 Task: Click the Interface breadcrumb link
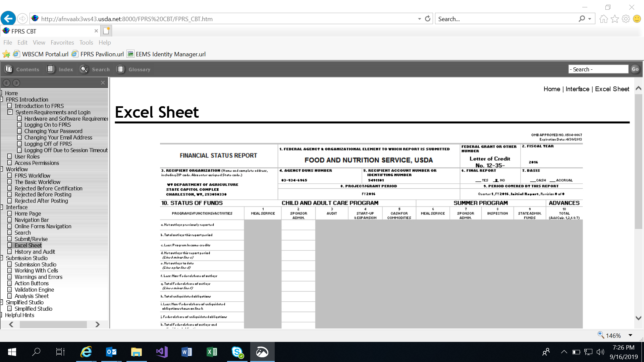click(577, 89)
